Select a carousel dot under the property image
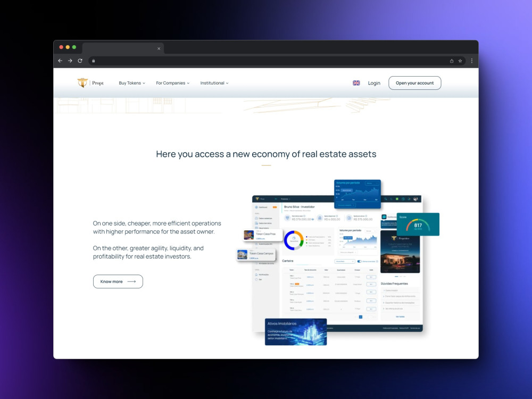Image resolution: width=532 pixels, height=399 pixels. [x=397, y=276]
